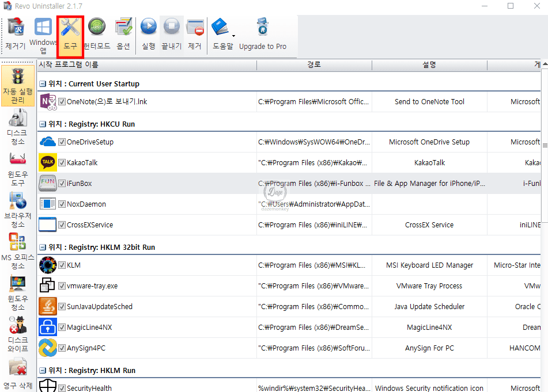Image resolution: width=548 pixels, height=392 pixels.
Task: Uncheck the KakaoTalk startup checkbox
Action: click(62, 163)
